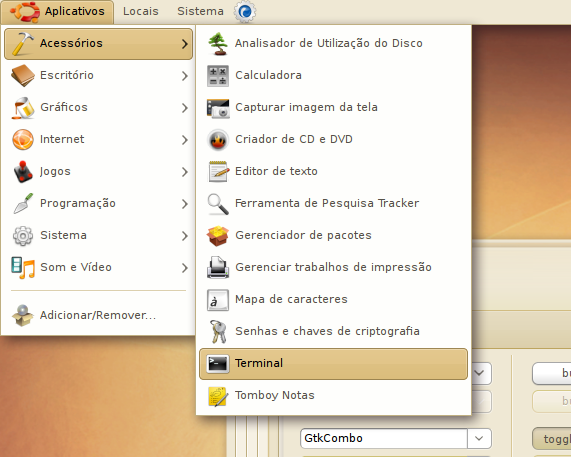Expand the Internet submenu arrow
Screen dimensions: 571x457
pos(185,140)
